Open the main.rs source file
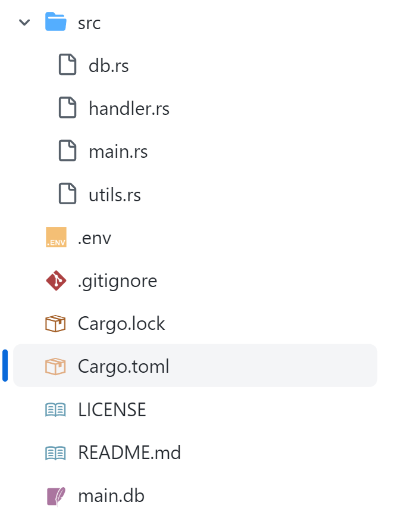 118,152
